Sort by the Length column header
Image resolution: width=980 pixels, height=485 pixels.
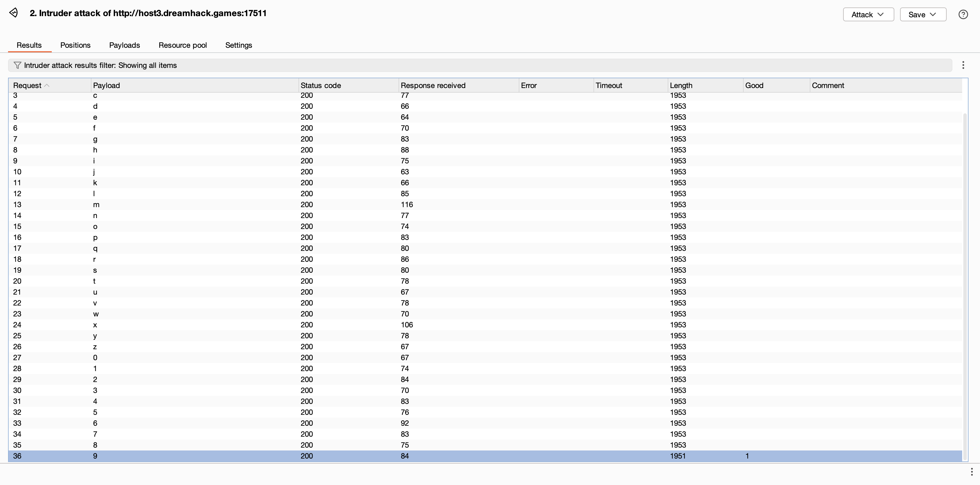pyautogui.click(x=705, y=85)
